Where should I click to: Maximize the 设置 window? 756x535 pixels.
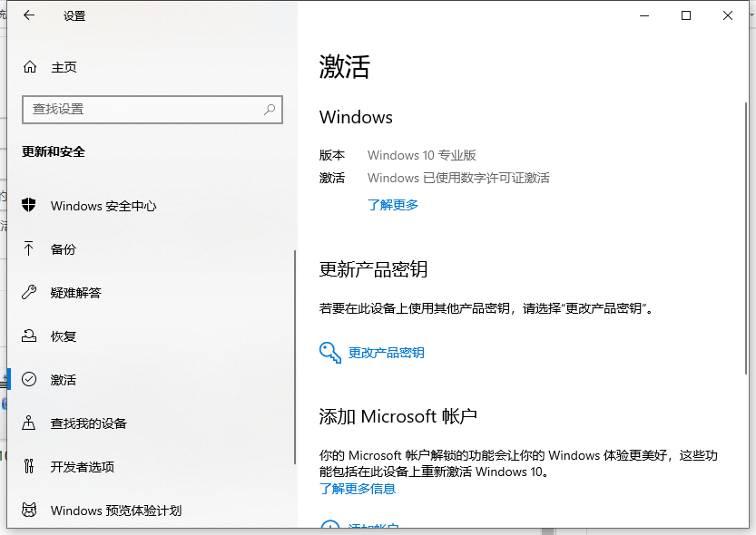coord(686,15)
